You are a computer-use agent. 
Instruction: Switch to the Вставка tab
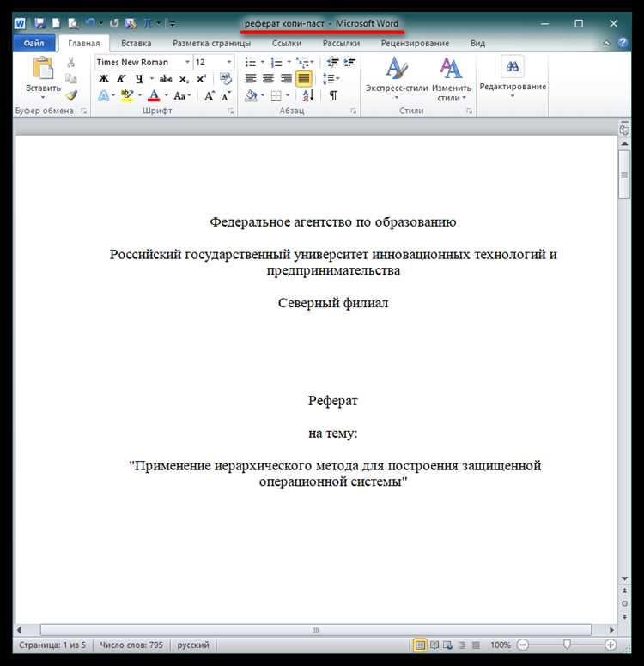136,43
